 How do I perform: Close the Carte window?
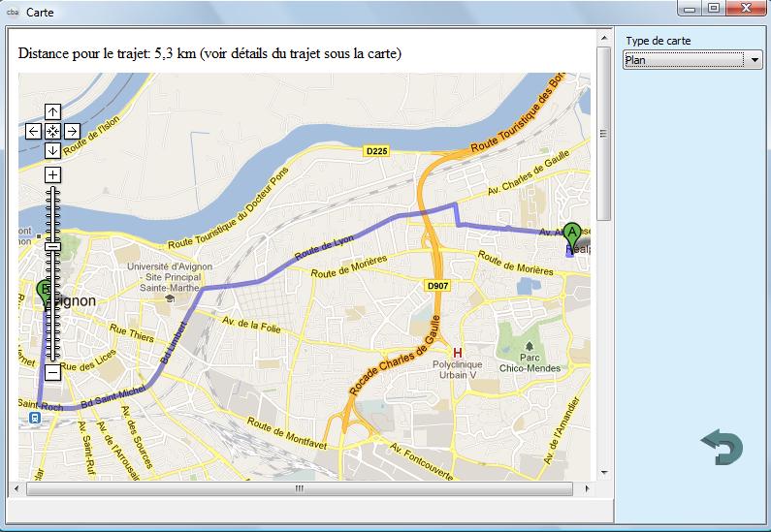click(x=746, y=8)
